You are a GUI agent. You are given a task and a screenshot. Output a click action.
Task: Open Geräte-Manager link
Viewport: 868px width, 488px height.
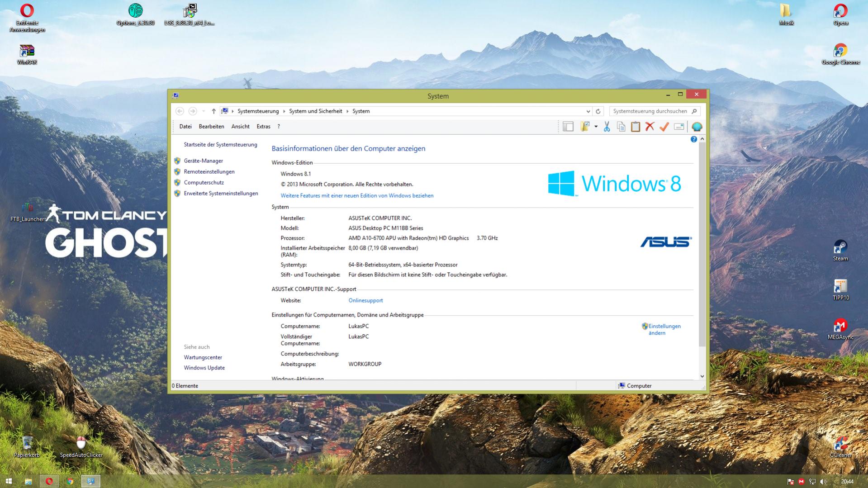coord(203,161)
